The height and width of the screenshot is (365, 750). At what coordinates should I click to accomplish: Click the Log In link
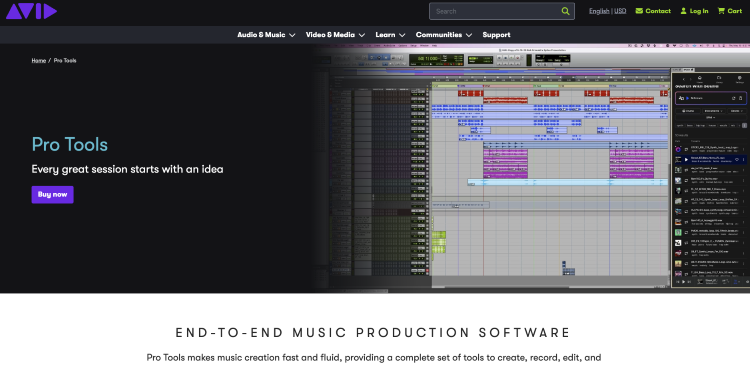(x=694, y=11)
